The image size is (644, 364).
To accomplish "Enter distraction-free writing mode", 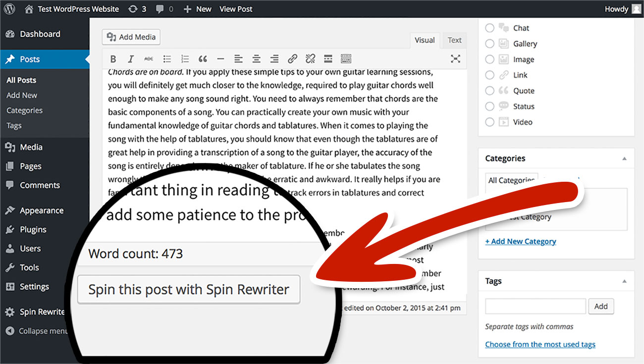I will [455, 58].
